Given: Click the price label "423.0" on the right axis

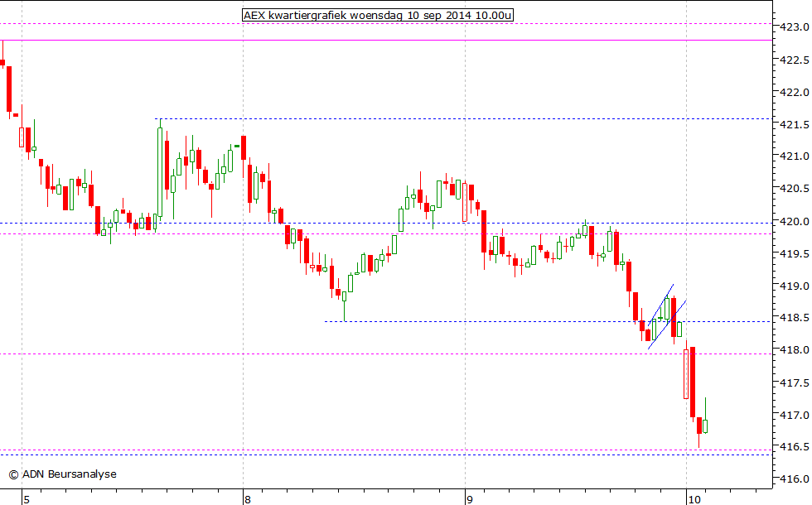Looking at the screenshot, I should tap(793, 26).
